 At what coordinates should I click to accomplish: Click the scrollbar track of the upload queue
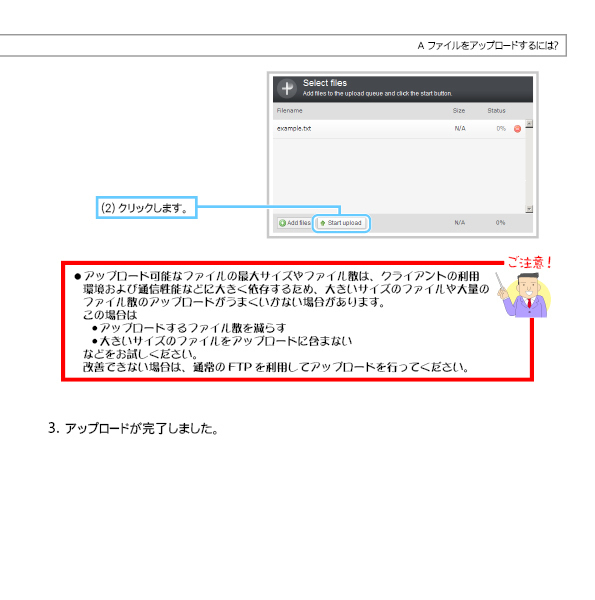[529, 166]
